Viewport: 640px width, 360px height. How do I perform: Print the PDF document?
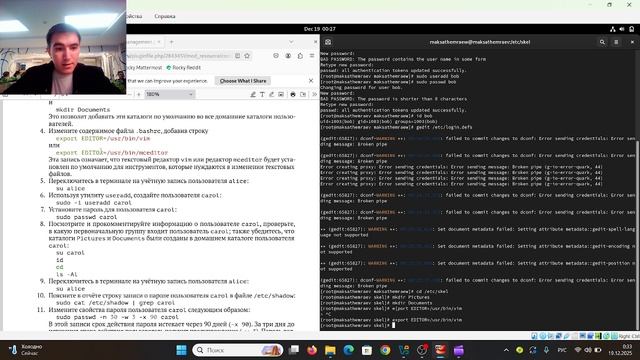click(x=293, y=94)
